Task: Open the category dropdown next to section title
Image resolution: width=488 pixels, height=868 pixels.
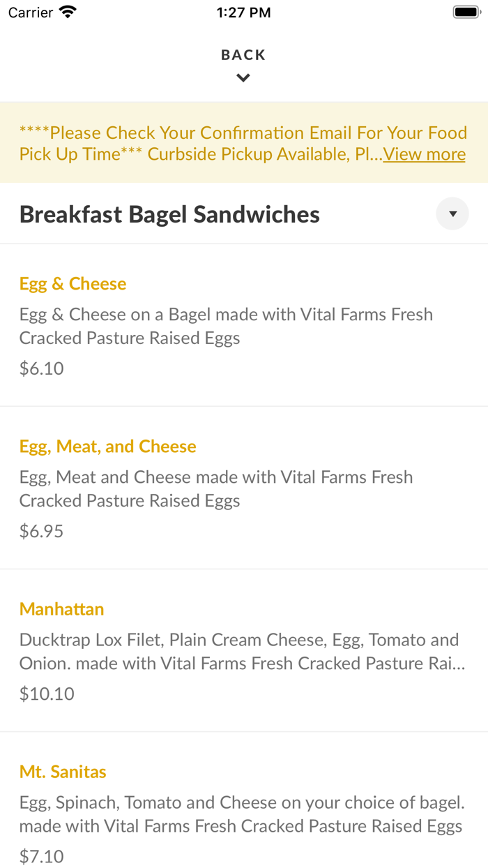Action: coord(452,214)
